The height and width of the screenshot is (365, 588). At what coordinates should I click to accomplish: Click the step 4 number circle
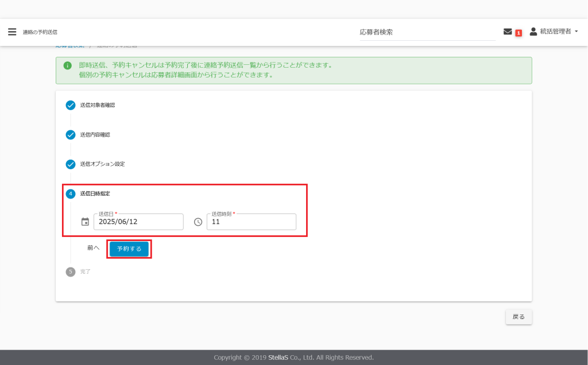71,194
